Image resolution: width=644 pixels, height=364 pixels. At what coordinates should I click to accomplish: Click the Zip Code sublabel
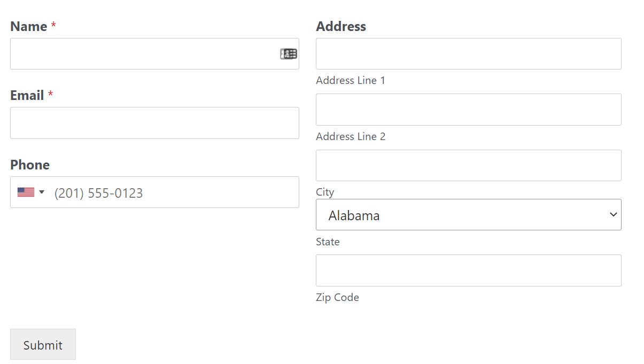click(337, 297)
